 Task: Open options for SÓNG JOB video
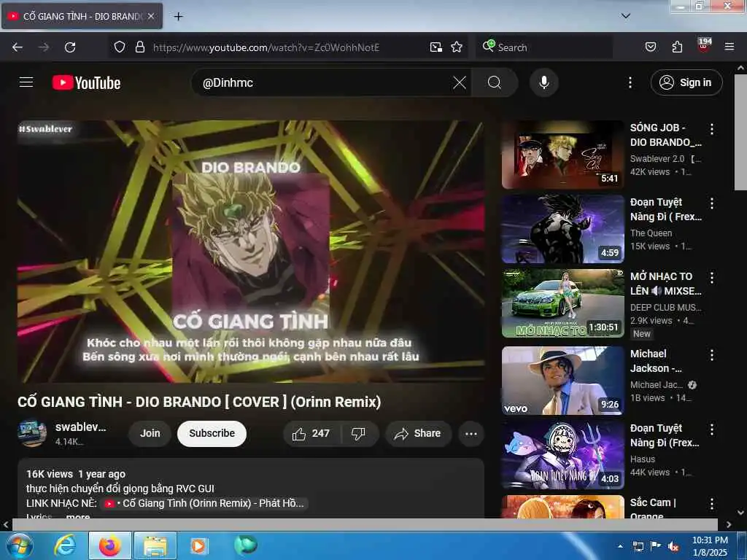coord(711,128)
